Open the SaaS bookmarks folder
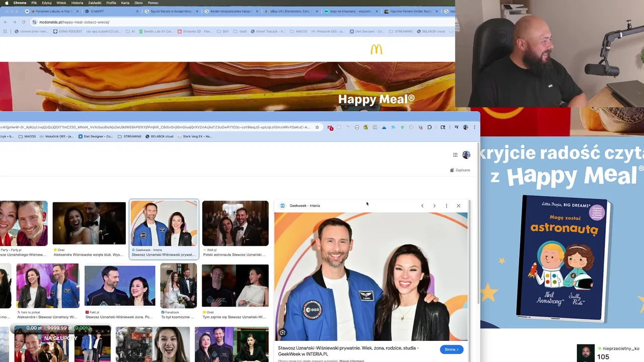 [240, 31]
